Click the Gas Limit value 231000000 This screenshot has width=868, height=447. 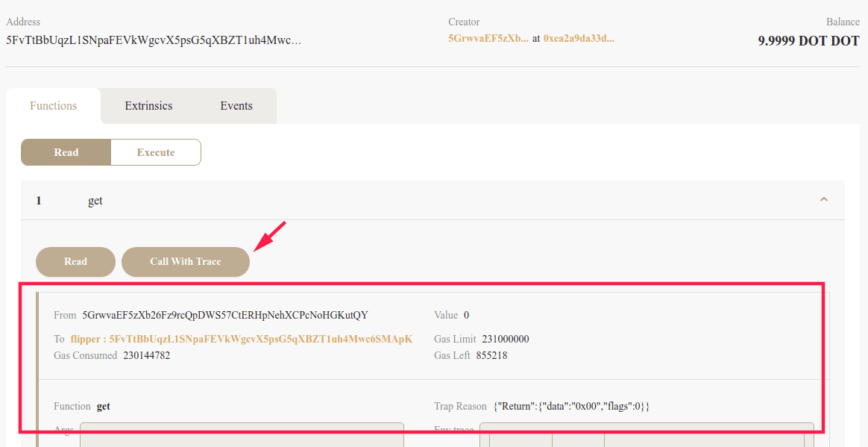click(506, 339)
